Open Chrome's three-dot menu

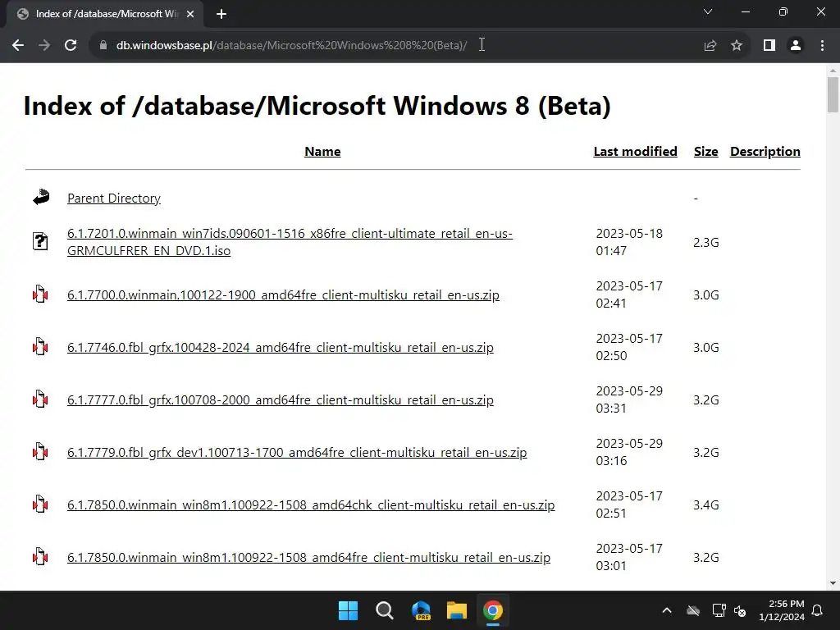point(822,46)
